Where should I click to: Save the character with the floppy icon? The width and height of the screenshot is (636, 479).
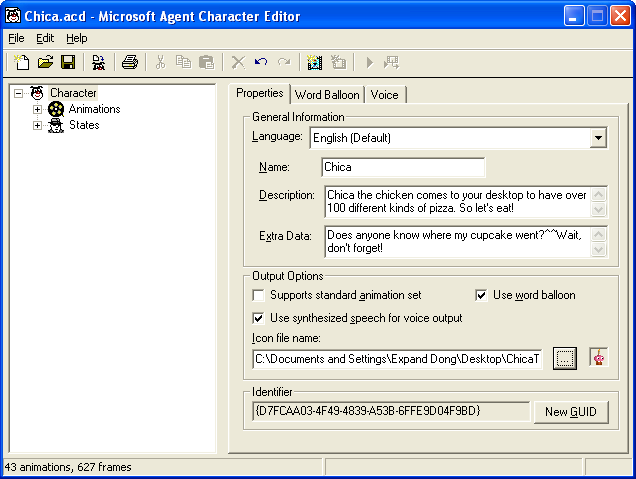[x=68, y=62]
